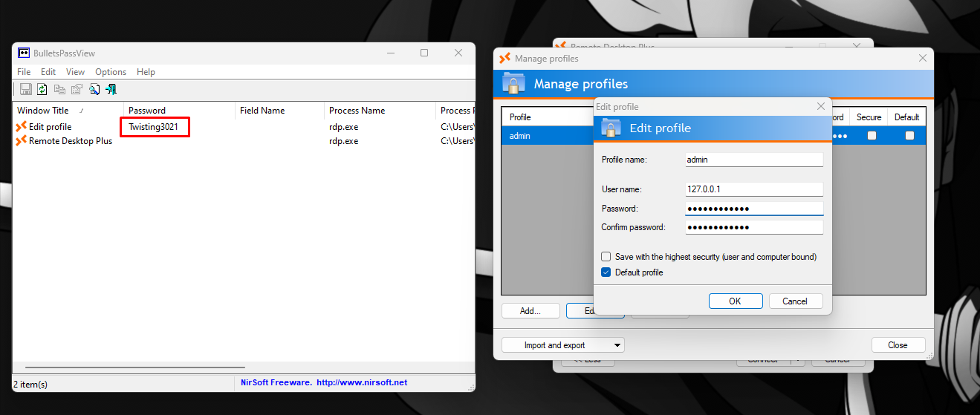Viewport: 980px width, 415px height.
Task: Click the Password input field
Action: [x=753, y=209]
